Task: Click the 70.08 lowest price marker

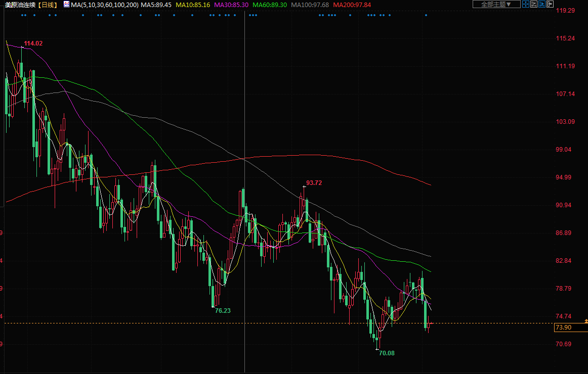Action: tap(386, 353)
